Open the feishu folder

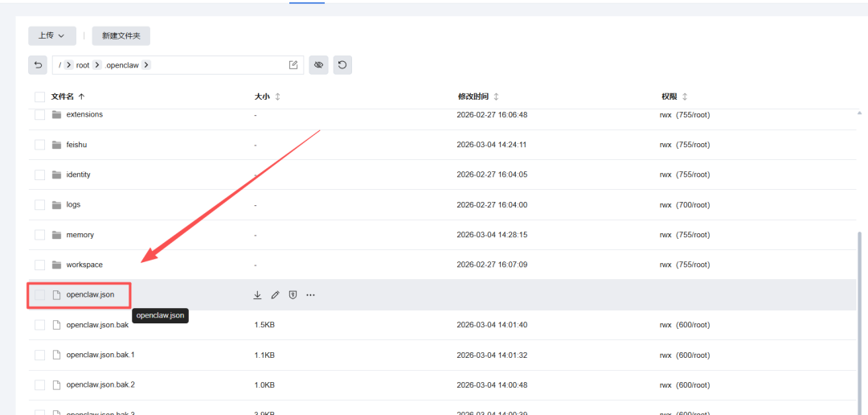76,145
